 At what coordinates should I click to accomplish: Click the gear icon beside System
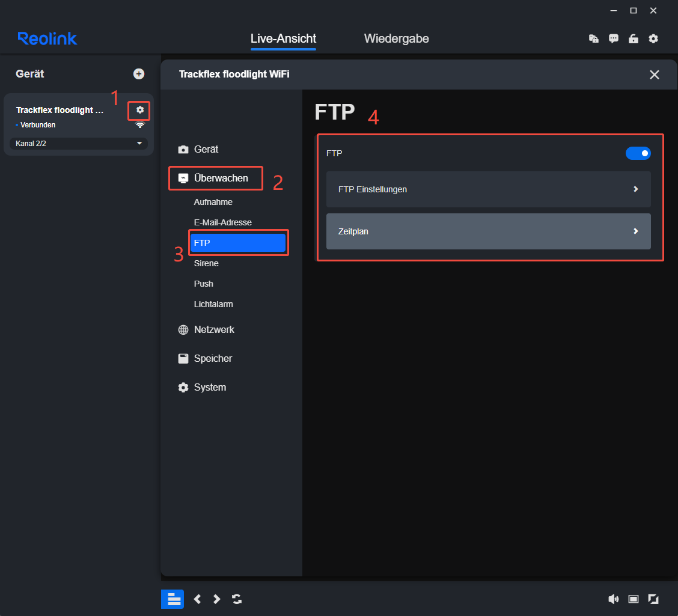pos(183,387)
